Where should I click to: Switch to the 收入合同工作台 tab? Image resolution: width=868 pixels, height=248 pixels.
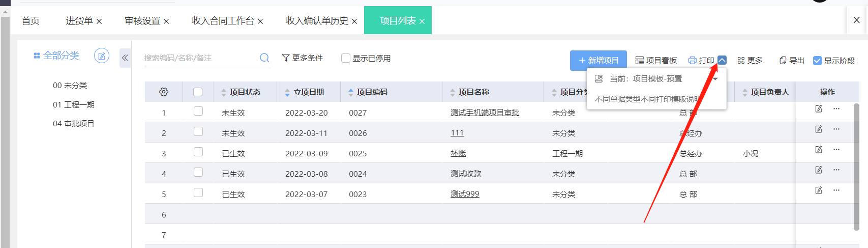point(223,21)
